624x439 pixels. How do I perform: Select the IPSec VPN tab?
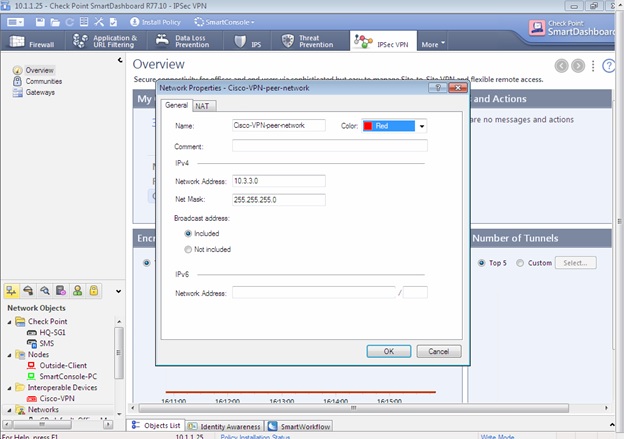pyautogui.click(x=383, y=41)
